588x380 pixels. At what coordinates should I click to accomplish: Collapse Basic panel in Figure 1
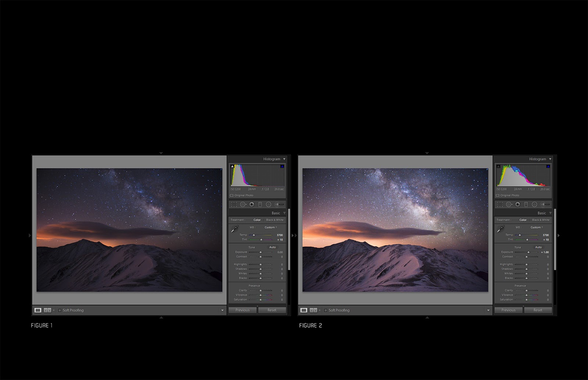[x=284, y=213]
